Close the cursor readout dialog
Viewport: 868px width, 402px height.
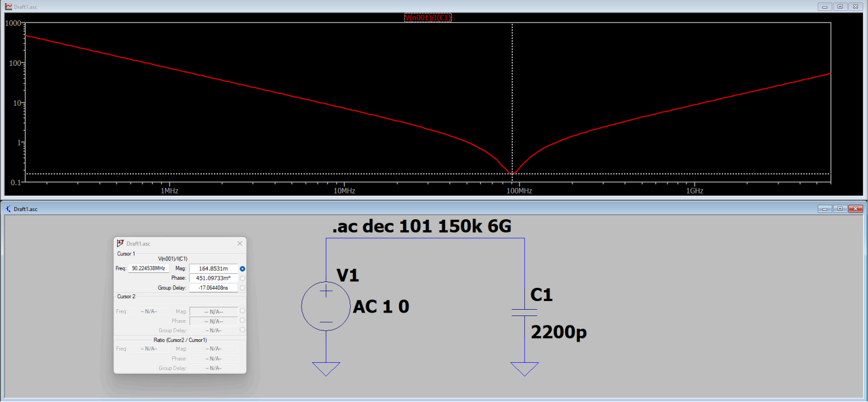(239, 243)
